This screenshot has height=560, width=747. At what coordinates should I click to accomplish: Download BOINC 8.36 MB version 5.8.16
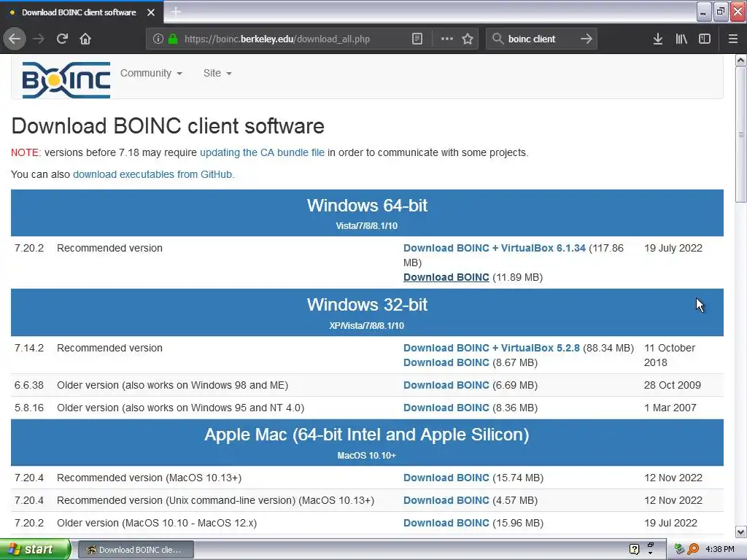[x=446, y=408]
